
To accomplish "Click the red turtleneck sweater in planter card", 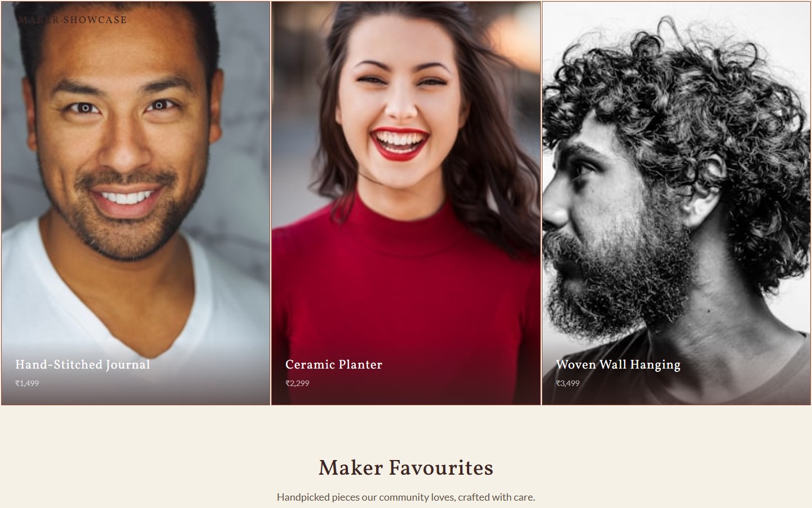I will pos(406,294).
